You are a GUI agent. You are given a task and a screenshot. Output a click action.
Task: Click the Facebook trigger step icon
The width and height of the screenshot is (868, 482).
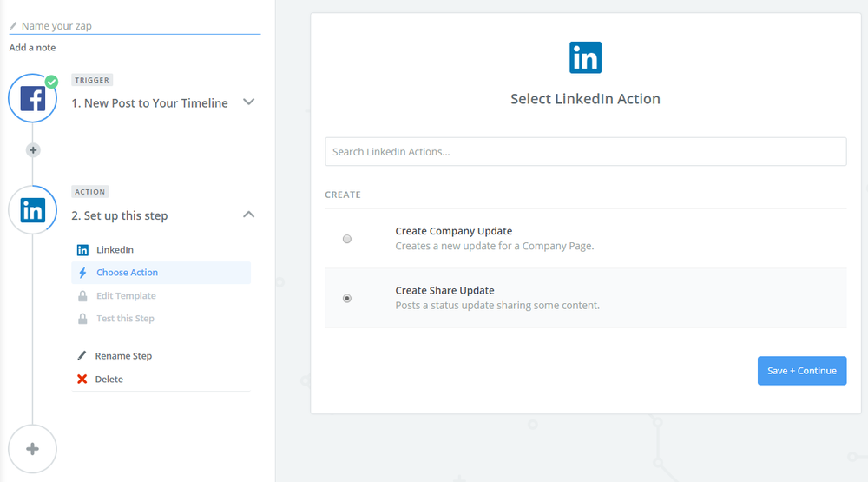32,99
